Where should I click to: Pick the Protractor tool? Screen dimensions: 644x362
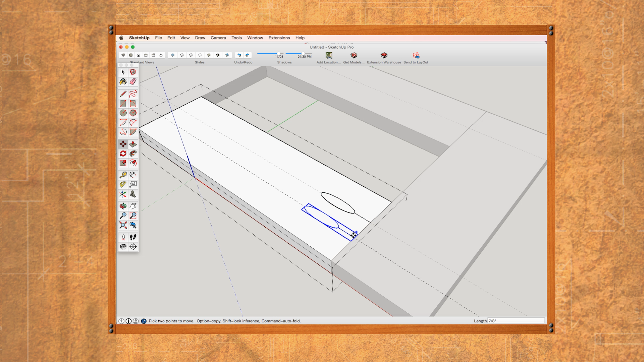click(x=123, y=184)
